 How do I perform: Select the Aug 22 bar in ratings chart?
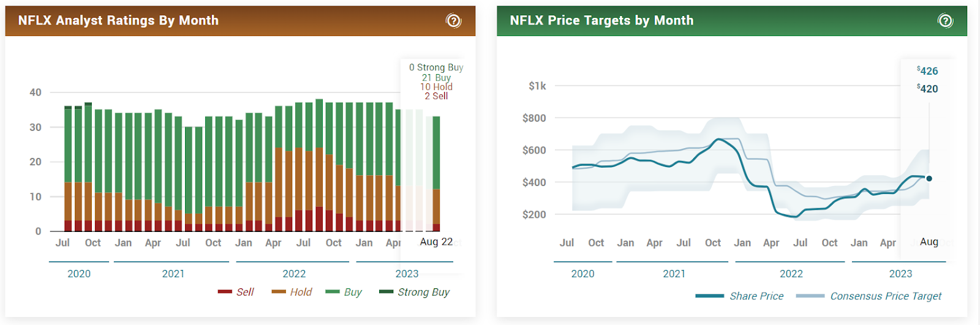436,174
